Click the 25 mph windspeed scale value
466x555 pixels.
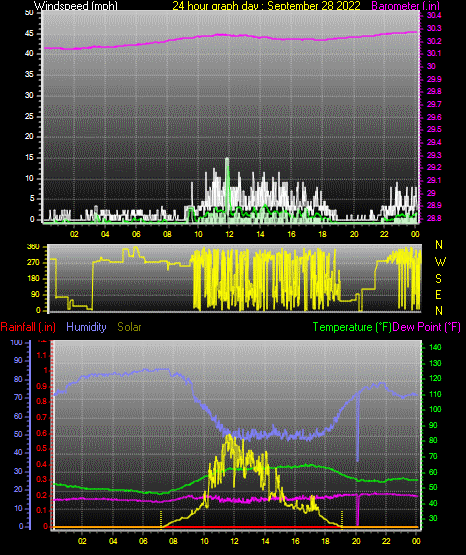pos(29,116)
